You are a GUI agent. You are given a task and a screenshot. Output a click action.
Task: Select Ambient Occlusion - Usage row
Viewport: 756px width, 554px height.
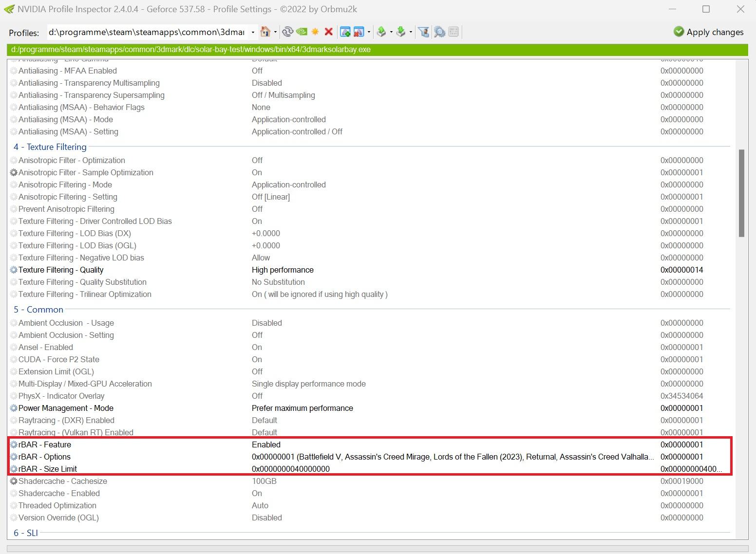click(x=370, y=323)
